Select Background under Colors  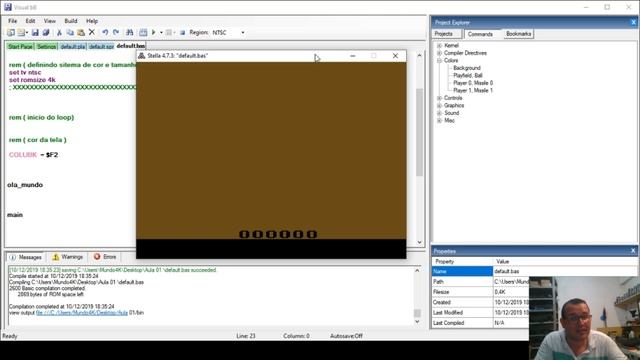click(x=467, y=68)
